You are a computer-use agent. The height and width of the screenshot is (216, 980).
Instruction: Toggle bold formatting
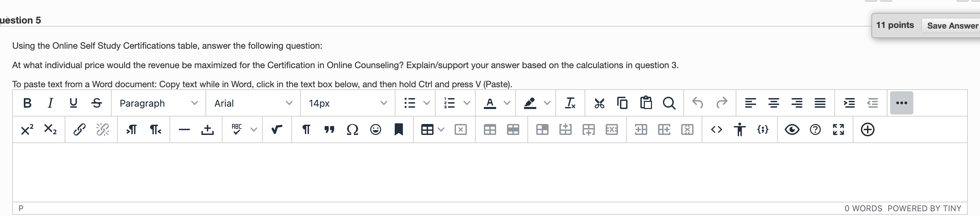(x=27, y=103)
